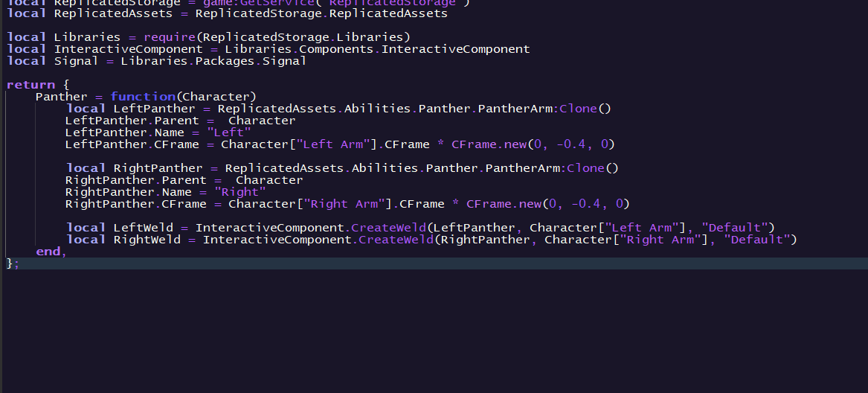Click "require" in the Libraries line

click(170, 37)
